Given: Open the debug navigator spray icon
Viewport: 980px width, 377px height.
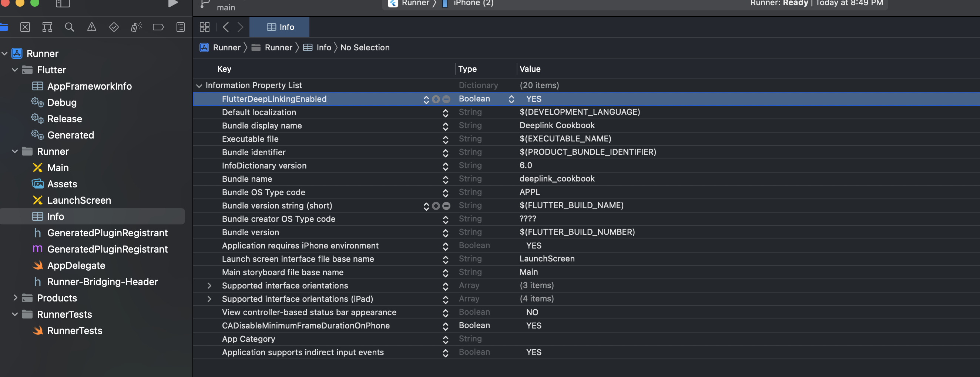Looking at the screenshot, I should [136, 27].
